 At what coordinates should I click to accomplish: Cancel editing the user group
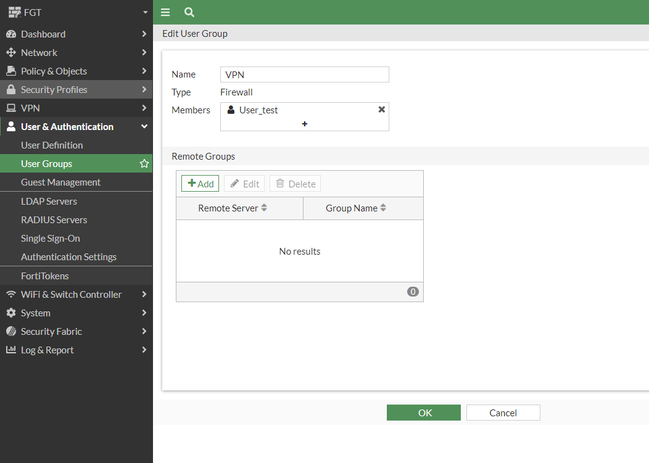pyautogui.click(x=503, y=413)
